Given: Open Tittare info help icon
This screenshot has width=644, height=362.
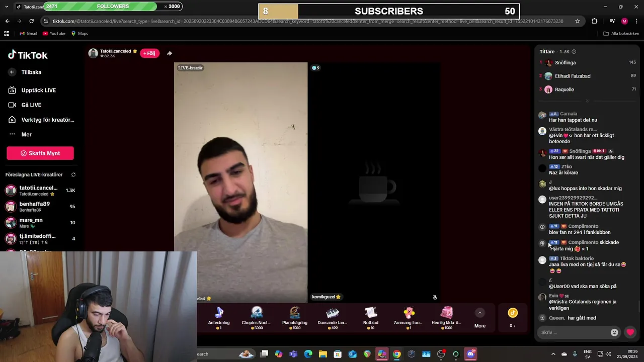Looking at the screenshot, I should point(574,52).
